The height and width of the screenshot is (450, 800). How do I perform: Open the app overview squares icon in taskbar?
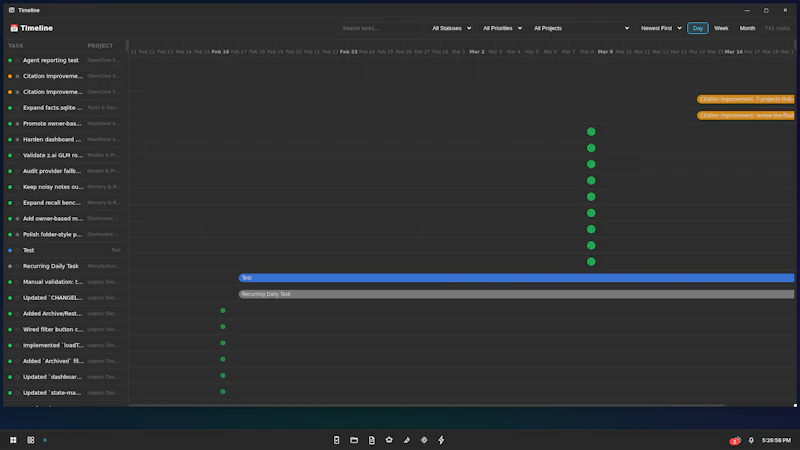pos(31,440)
